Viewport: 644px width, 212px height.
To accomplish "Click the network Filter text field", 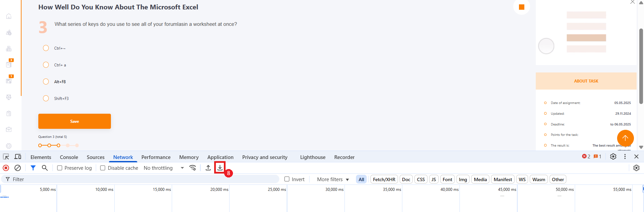I will pos(141,179).
